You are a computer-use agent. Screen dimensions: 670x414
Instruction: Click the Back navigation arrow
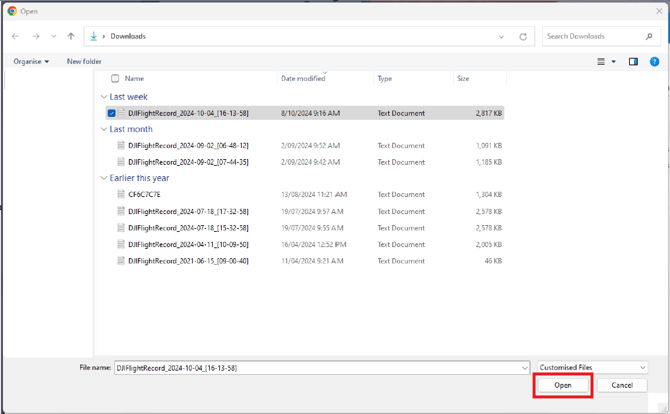16,36
